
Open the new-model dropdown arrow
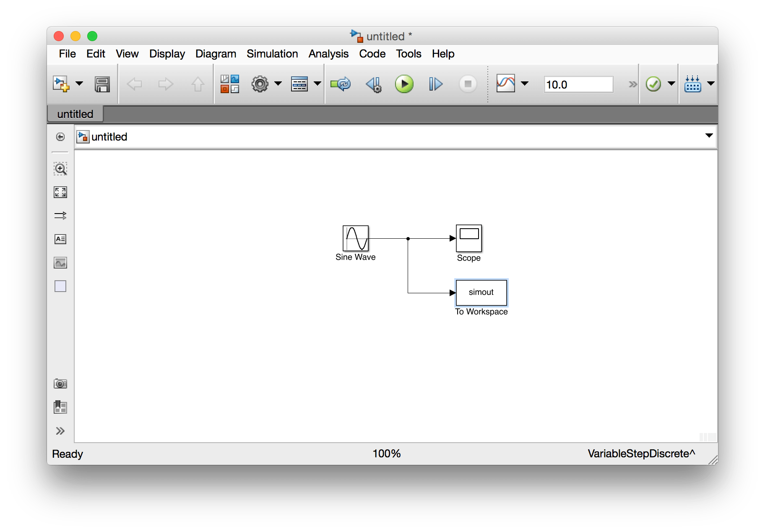tap(79, 84)
